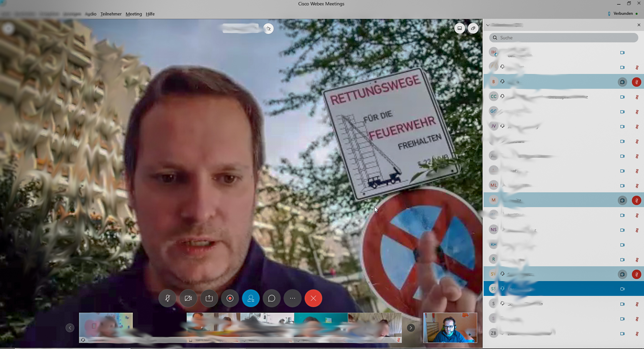The height and width of the screenshot is (349, 644).
Task: Click the video icon of participant B
Action: (622, 82)
